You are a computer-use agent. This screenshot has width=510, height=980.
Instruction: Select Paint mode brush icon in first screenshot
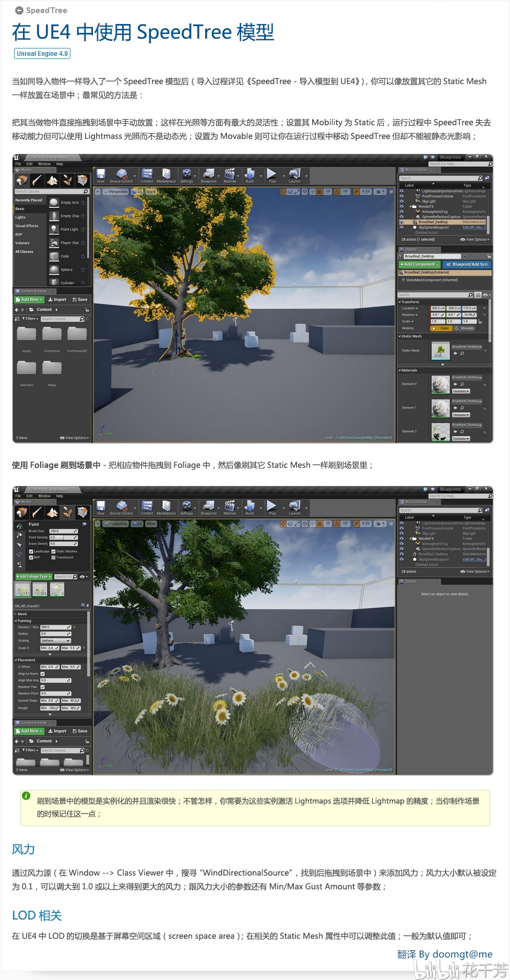tap(37, 180)
